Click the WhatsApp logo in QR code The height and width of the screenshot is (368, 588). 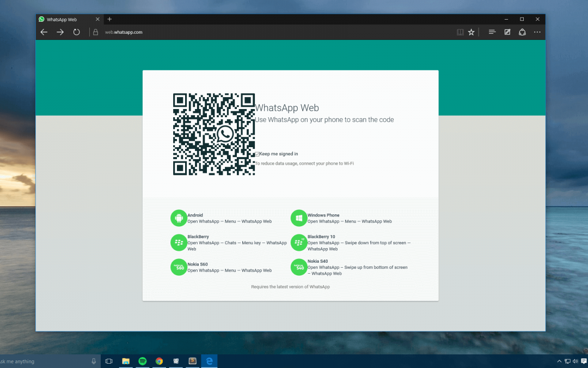[x=225, y=134]
